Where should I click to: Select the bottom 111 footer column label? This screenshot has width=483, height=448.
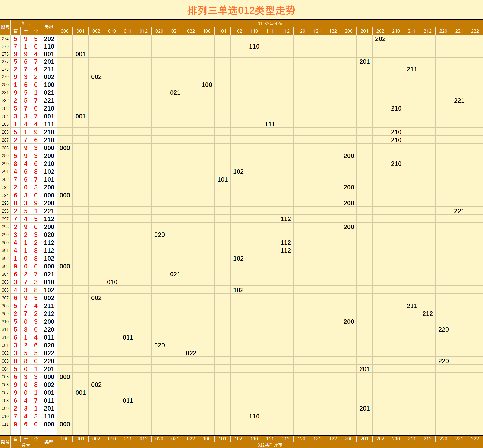click(270, 439)
